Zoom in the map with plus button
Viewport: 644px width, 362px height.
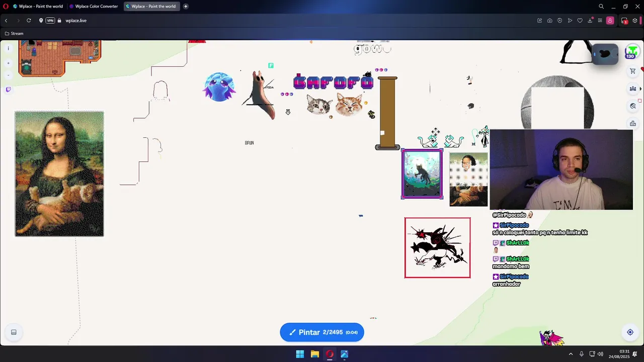click(8, 63)
